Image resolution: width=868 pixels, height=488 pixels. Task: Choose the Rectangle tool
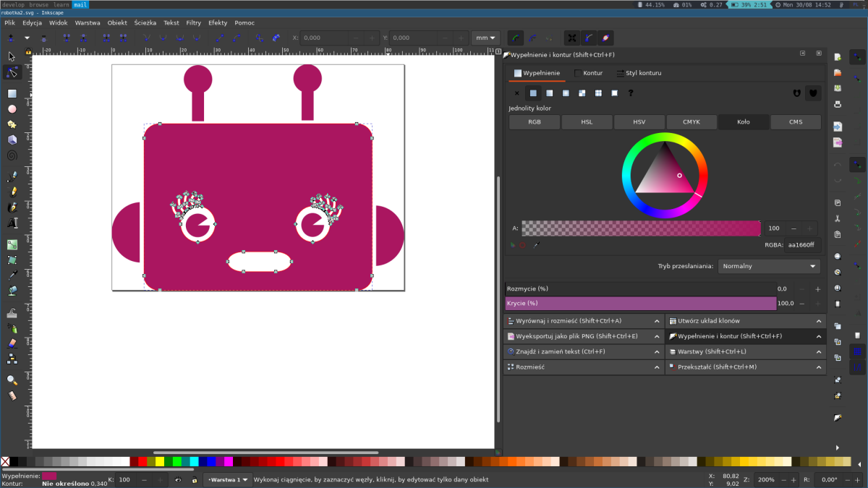(12, 93)
